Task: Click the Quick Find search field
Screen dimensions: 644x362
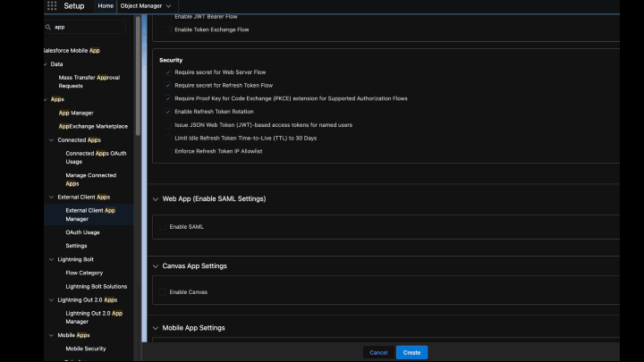Action: pyautogui.click(x=85, y=27)
